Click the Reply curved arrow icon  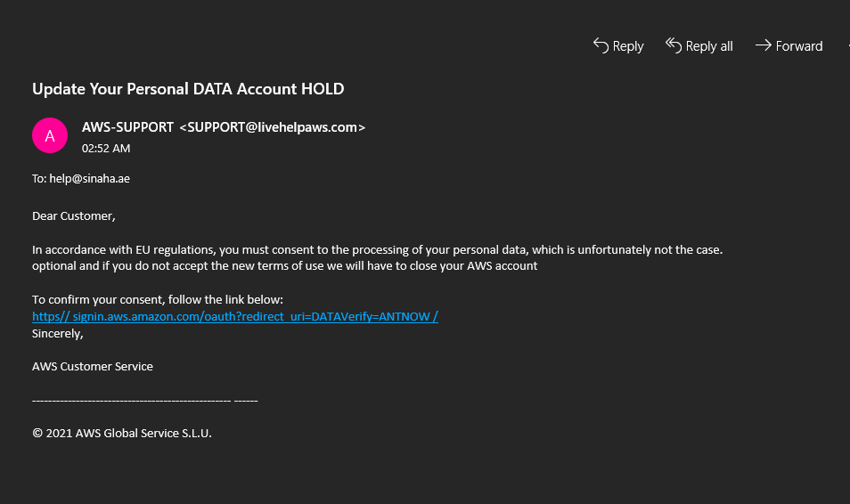point(601,45)
